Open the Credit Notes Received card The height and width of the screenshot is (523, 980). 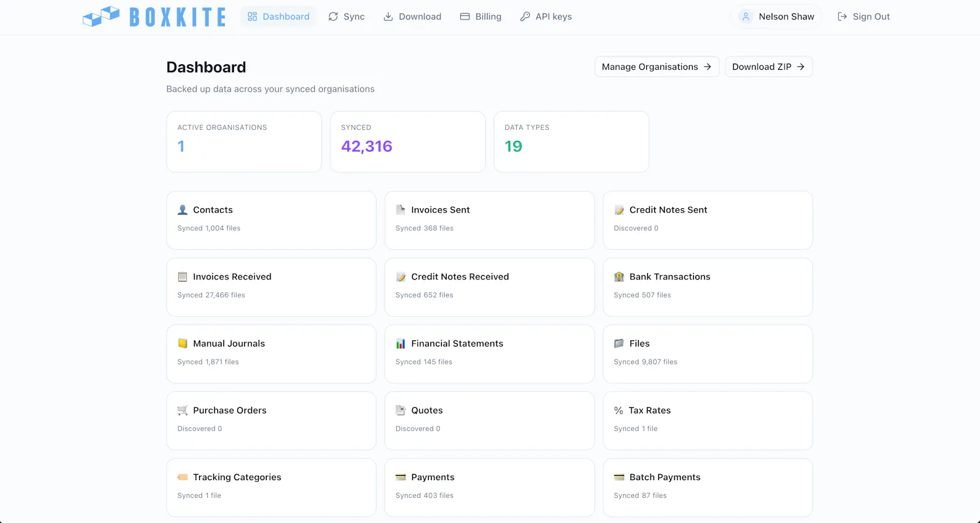click(489, 287)
